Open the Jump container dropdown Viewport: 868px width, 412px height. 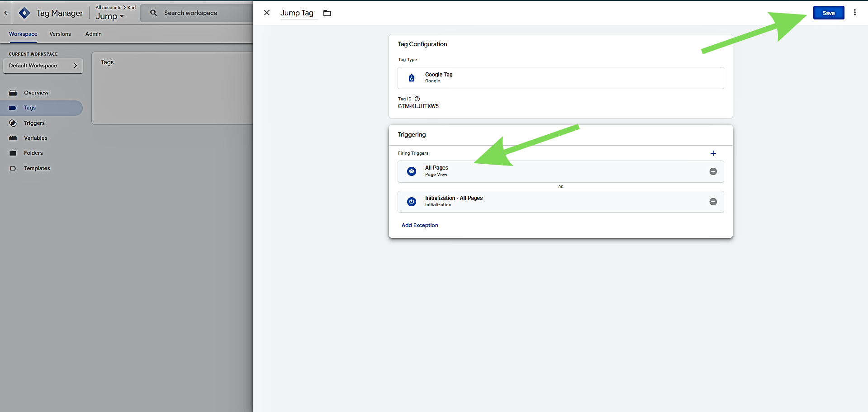[x=109, y=16]
